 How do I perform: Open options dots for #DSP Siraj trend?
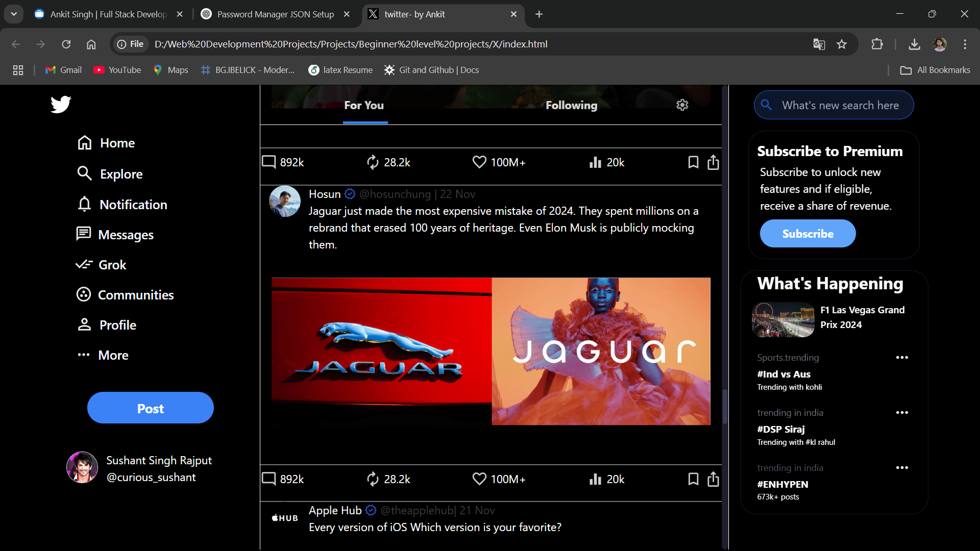click(x=902, y=413)
